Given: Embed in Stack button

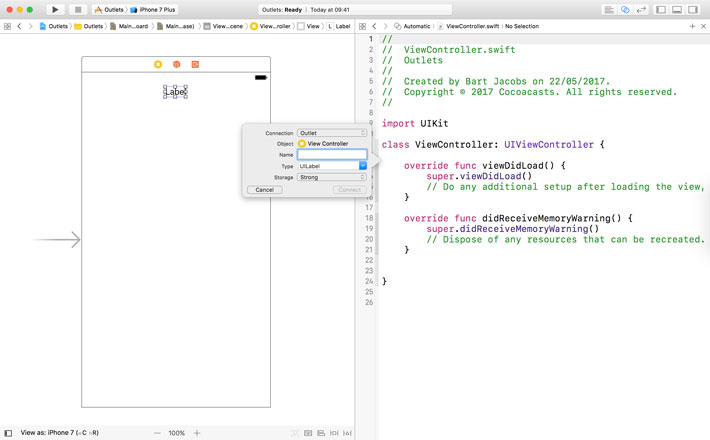Looking at the screenshot, I should (x=308, y=433).
